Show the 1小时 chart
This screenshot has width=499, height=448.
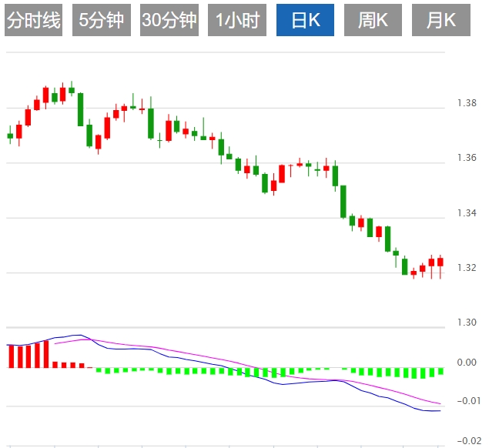tap(237, 21)
